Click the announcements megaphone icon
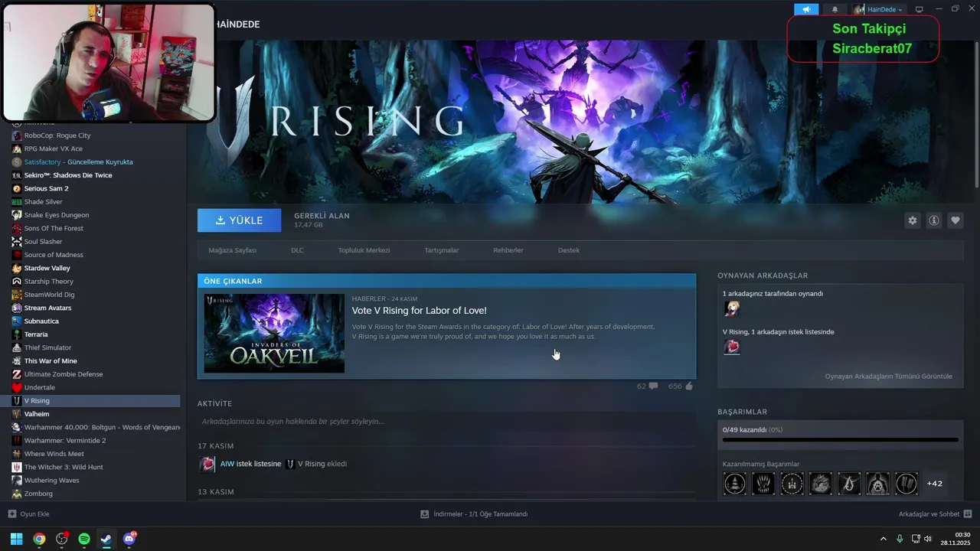The image size is (980, 551). (x=806, y=9)
